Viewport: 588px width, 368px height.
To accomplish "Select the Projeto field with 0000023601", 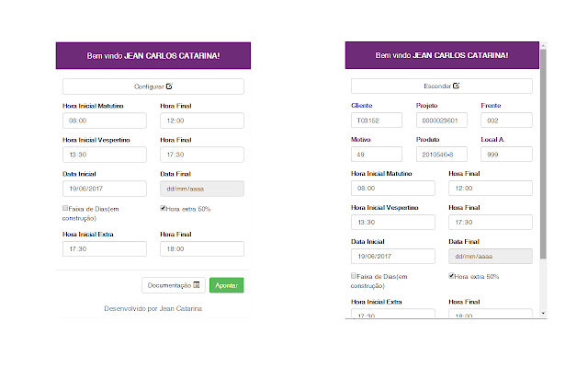I will 442,121.
